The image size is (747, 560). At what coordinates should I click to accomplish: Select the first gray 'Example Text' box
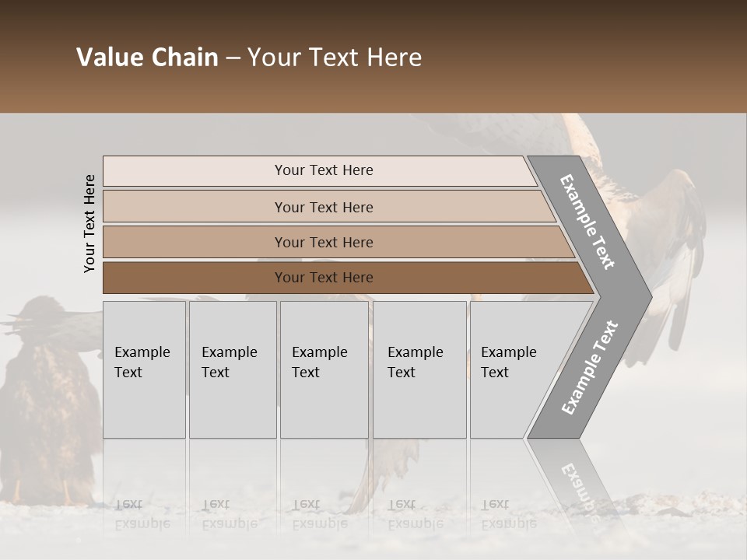(145, 369)
